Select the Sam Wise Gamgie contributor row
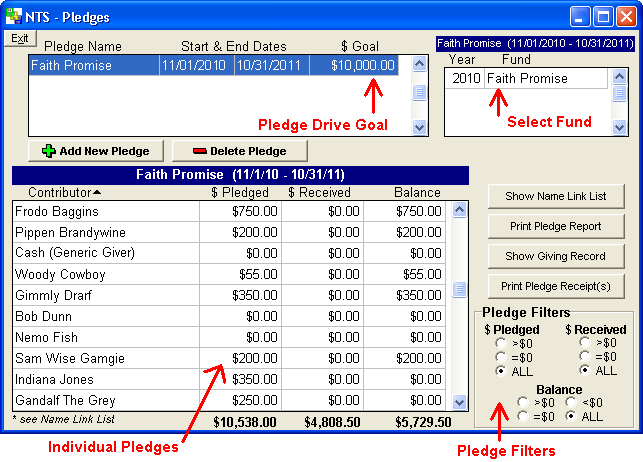643x462 pixels. pos(229,358)
